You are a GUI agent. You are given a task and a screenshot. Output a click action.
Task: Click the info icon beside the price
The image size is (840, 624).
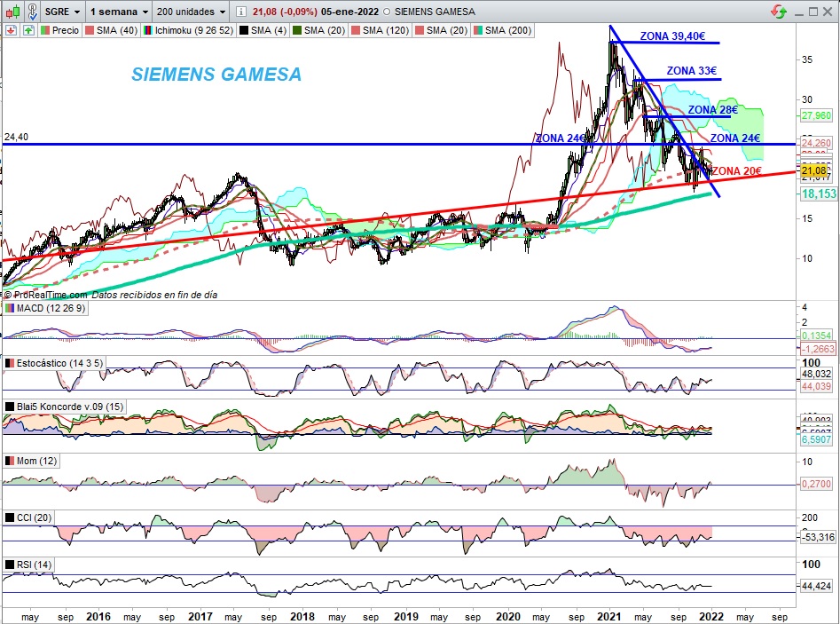coord(241,12)
